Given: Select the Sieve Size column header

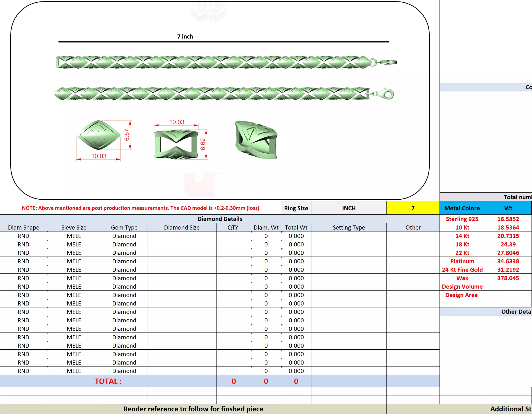Looking at the screenshot, I should point(73,227).
